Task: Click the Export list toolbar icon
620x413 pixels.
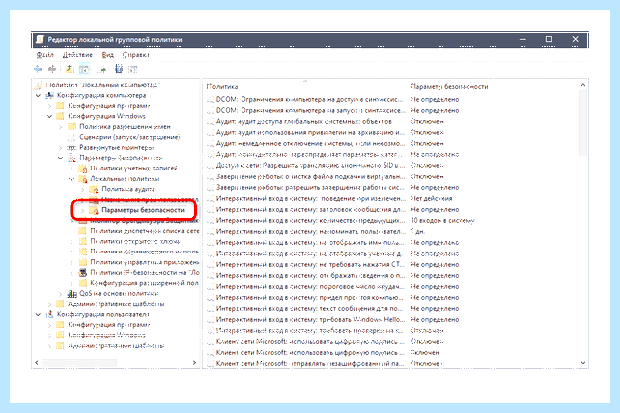Action: (x=102, y=69)
